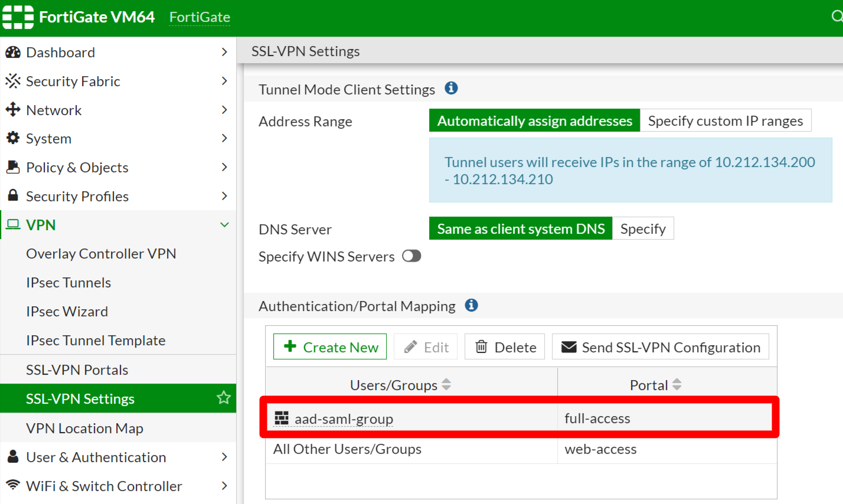Expand User & Authentication chevron
Image resolution: width=843 pixels, height=504 pixels.
tap(224, 457)
